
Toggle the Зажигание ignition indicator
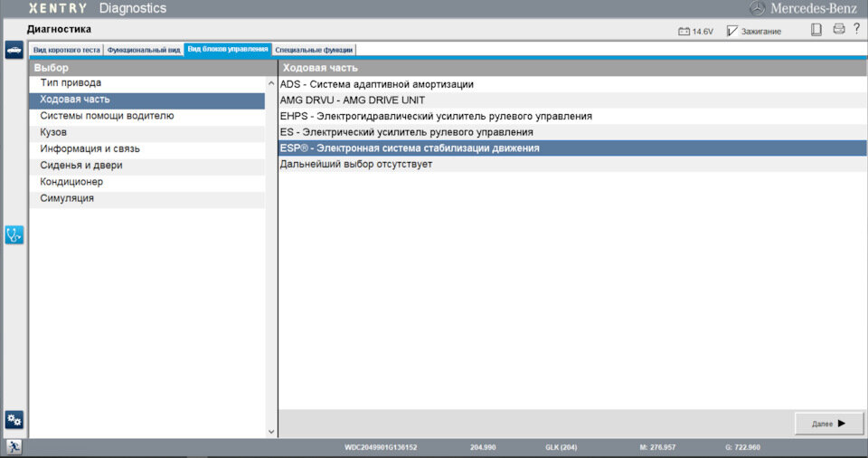pos(754,32)
